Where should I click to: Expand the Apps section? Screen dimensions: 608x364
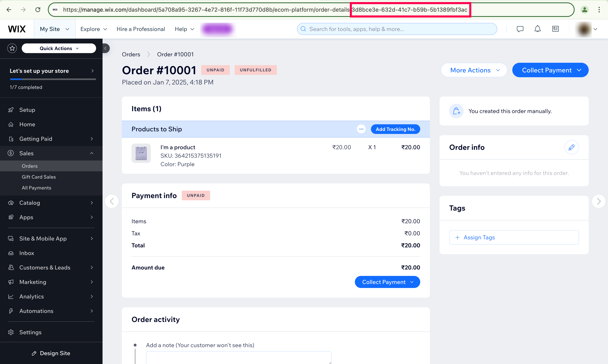tap(51, 217)
